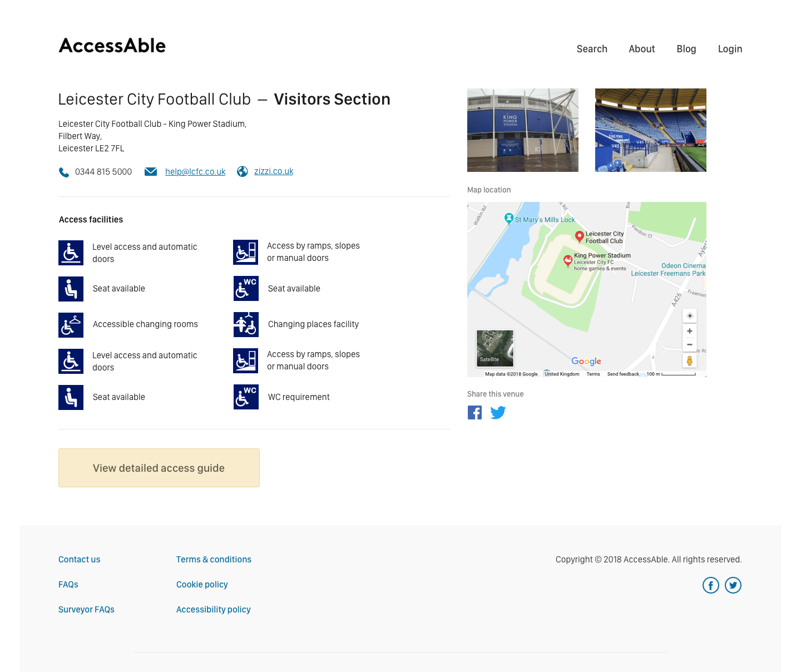Click the WC requirement label
This screenshot has height=672, width=801.
coord(299,397)
